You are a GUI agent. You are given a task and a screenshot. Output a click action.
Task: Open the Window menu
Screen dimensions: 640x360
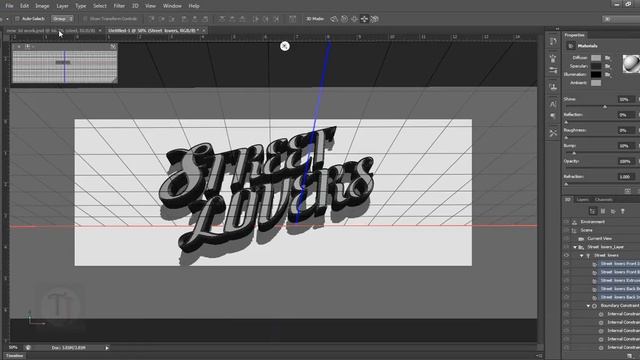tap(172, 6)
